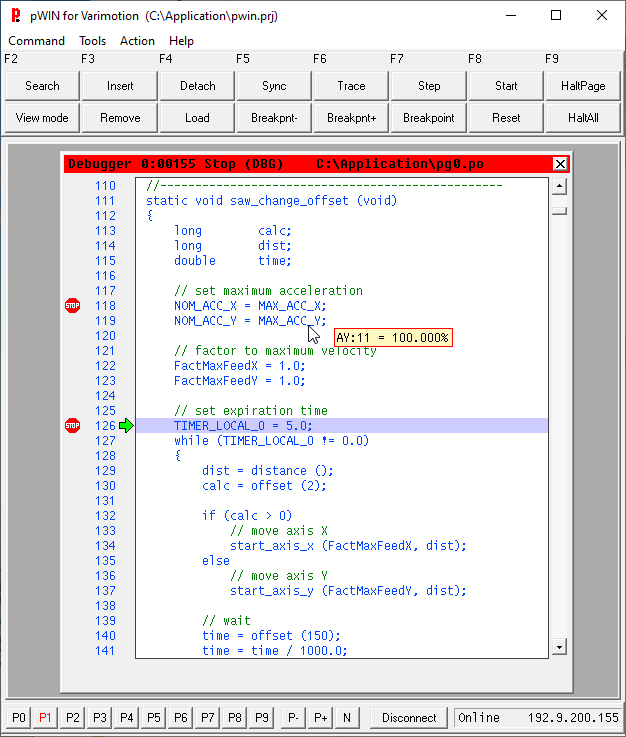This screenshot has height=737, width=626.
Task: Switch to page P5
Action: coord(154,718)
